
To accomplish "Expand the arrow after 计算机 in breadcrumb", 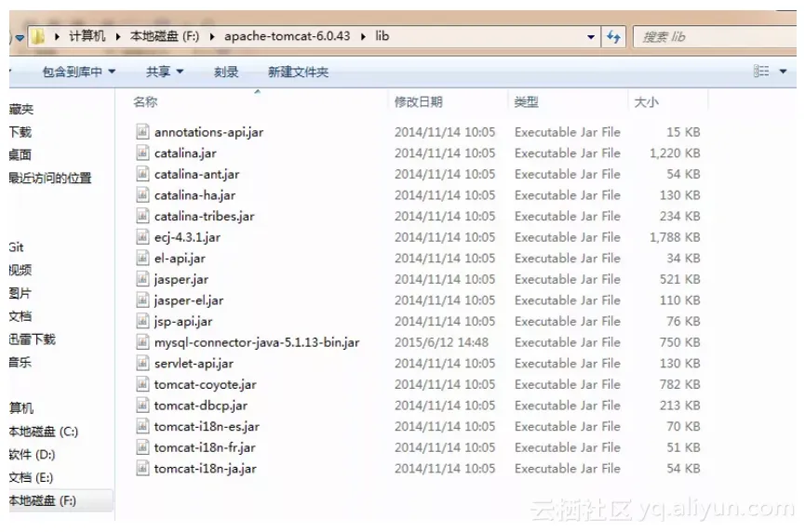I will click(x=118, y=36).
